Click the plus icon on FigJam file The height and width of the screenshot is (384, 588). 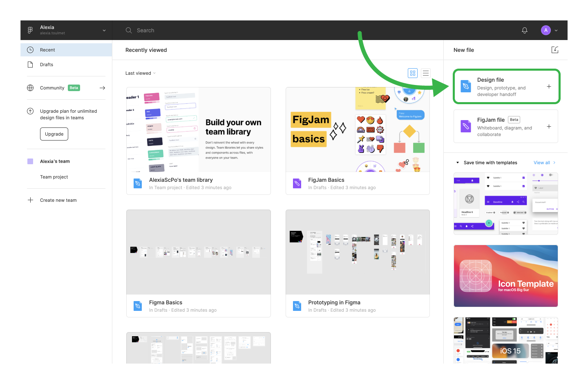click(x=548, y=126)
